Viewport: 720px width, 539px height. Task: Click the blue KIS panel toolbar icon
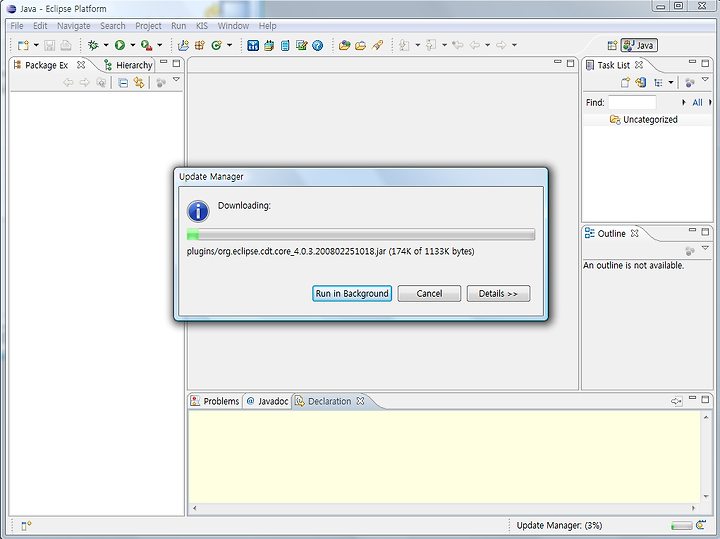[253, 45]
